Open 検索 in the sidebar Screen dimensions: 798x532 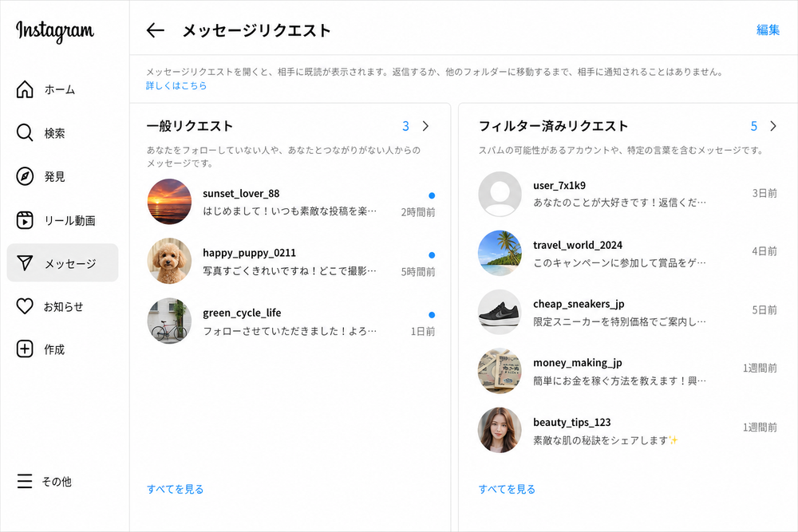pos(54,133)
